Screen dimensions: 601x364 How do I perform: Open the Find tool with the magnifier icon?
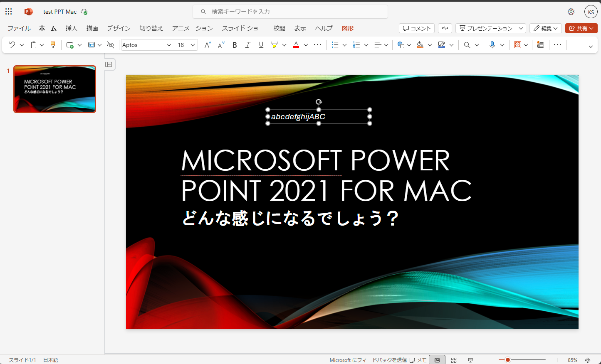coord(468,44)
